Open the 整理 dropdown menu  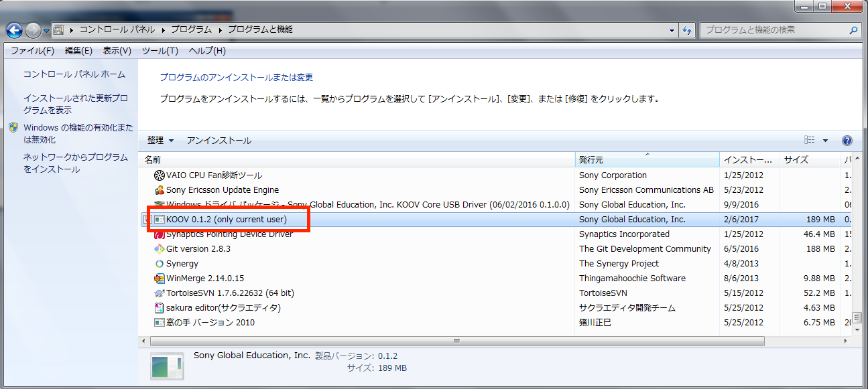pos(161,141)
